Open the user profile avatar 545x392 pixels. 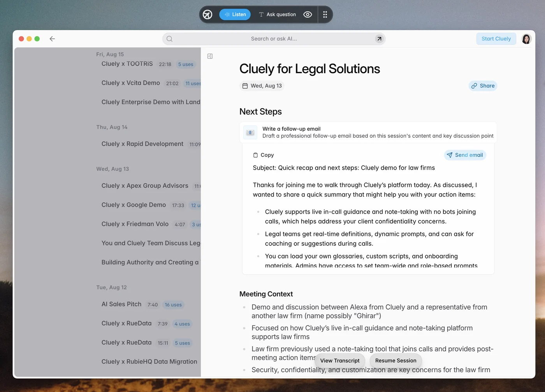[x=526, y=39]
